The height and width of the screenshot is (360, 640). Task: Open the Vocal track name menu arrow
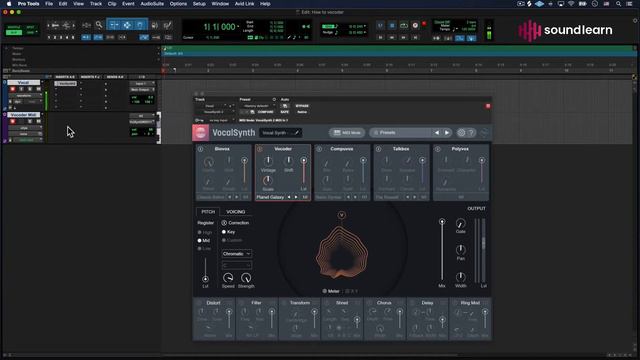(42, 82)
